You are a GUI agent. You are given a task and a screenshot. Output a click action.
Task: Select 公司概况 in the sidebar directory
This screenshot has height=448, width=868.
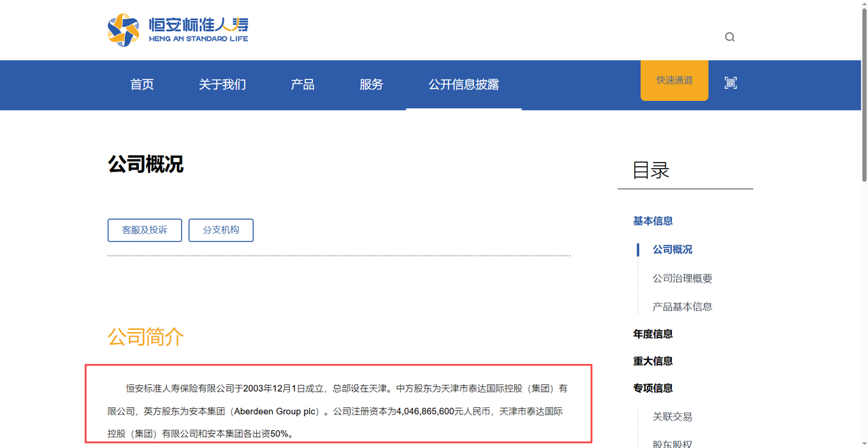(x=672, y=249)
